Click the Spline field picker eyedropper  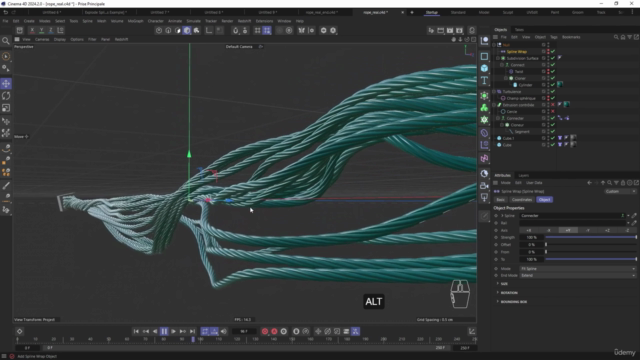click(634, 216)
